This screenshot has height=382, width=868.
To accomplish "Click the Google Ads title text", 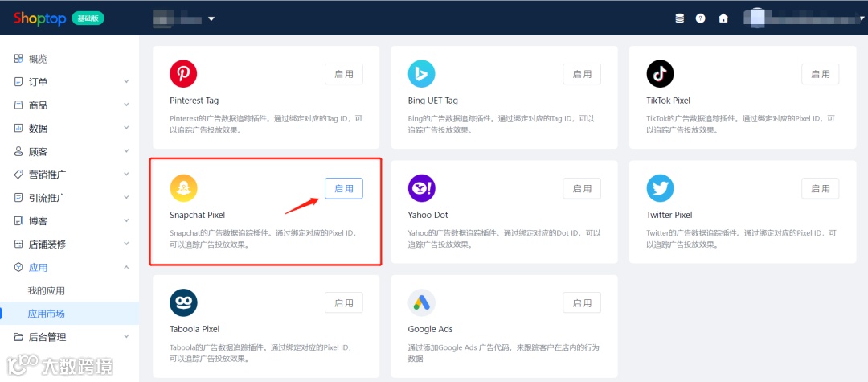I will click(x=430, y=330).
